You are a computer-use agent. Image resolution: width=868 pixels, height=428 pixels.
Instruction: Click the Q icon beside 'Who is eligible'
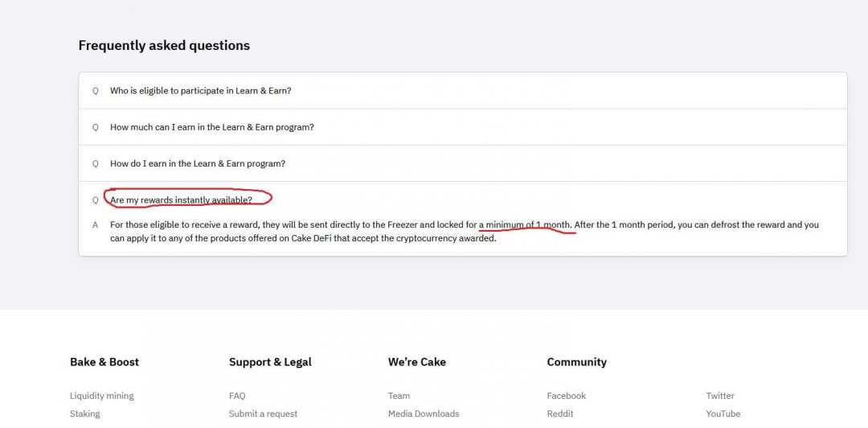95,91
